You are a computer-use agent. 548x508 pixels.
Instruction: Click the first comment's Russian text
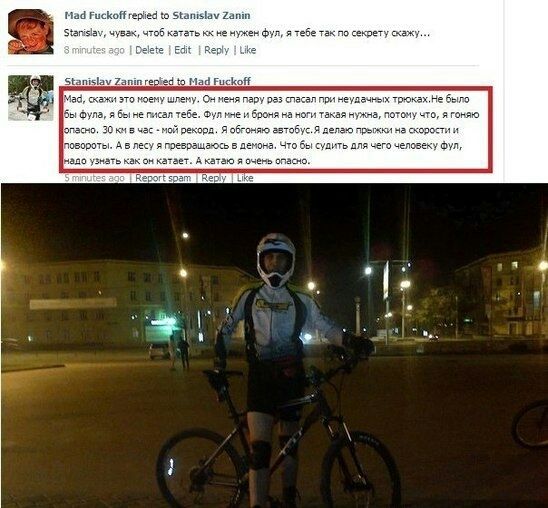[247, 33]
